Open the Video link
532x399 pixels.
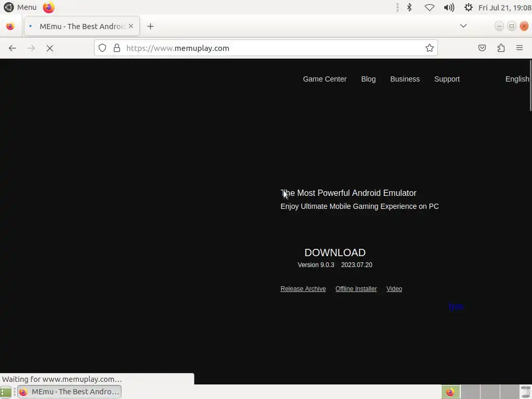click(x=394, y=289)
